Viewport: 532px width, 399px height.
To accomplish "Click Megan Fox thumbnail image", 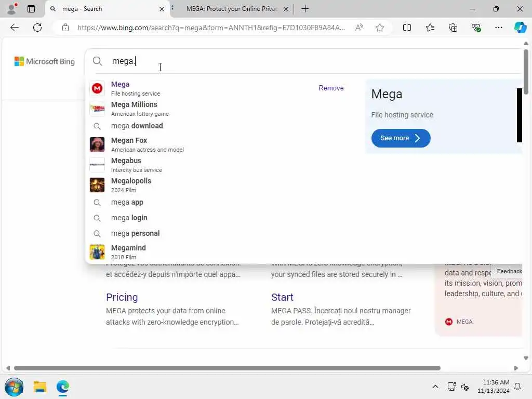I will click(x=97, y=144).
